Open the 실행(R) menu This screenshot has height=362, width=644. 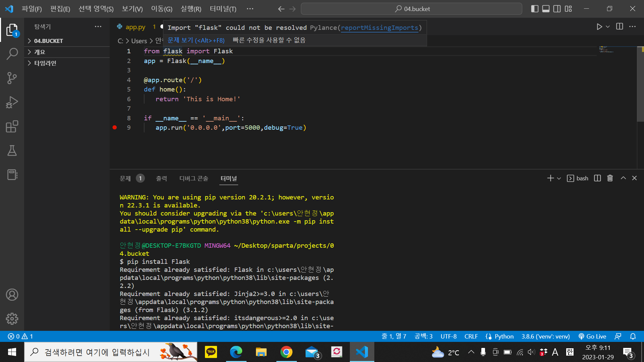(x=191, y=9)
